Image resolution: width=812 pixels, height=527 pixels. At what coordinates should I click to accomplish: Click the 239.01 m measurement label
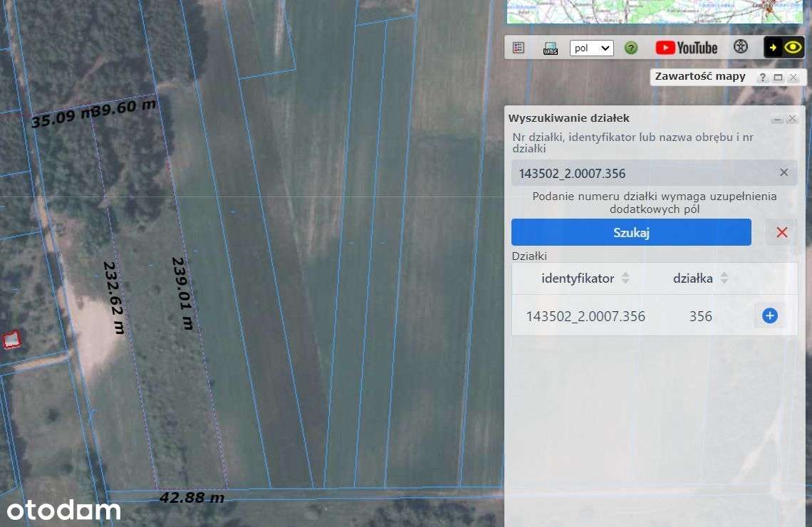coord(182,293)
